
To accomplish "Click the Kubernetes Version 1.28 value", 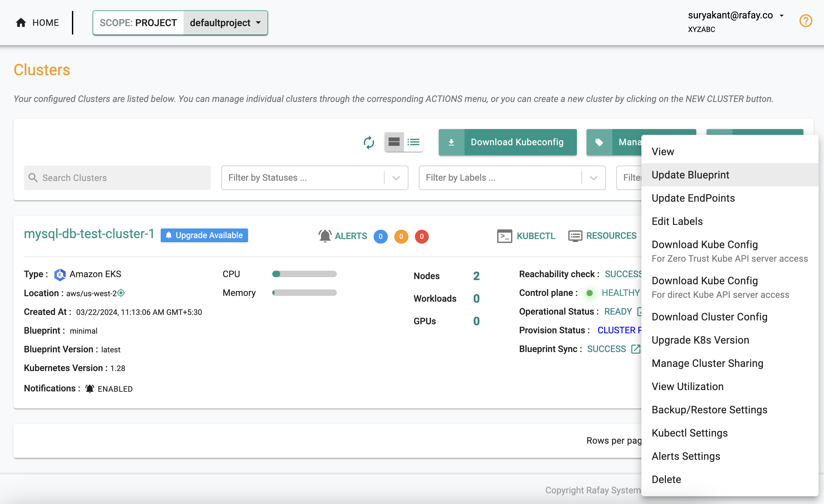I will point(118,368).
